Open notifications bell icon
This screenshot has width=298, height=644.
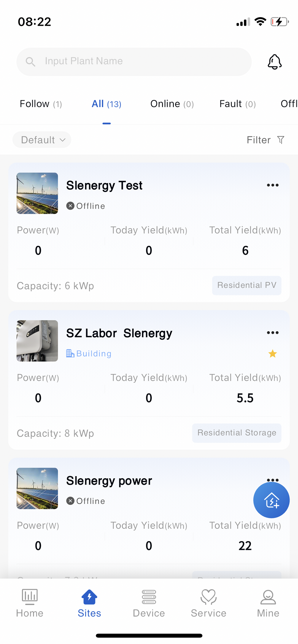coord(274,62)
